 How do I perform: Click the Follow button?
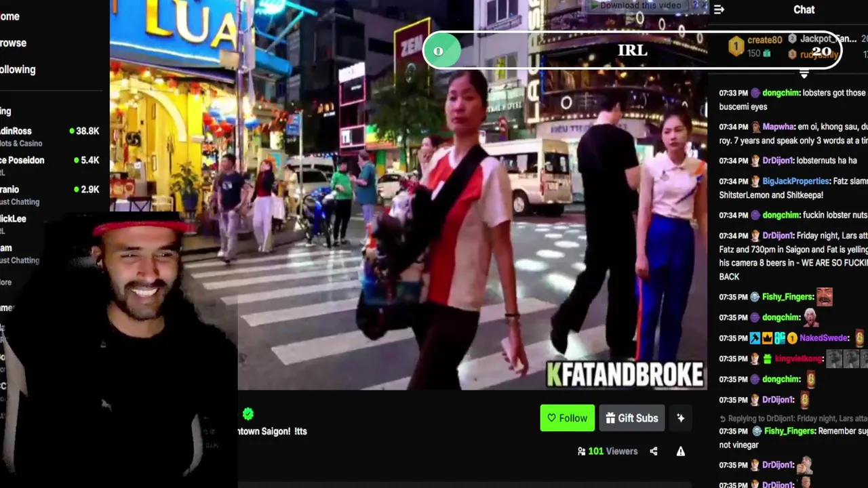coord(568,418)
